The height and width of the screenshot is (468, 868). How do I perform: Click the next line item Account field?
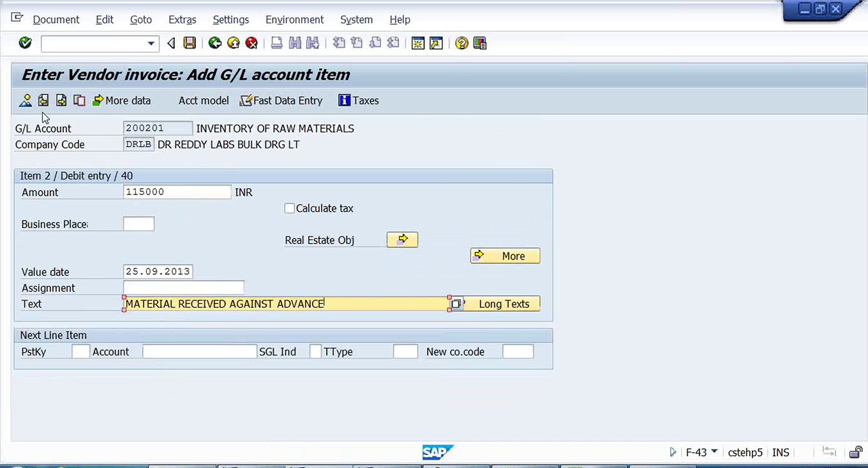pyautogui.click(x=199, y=351)
